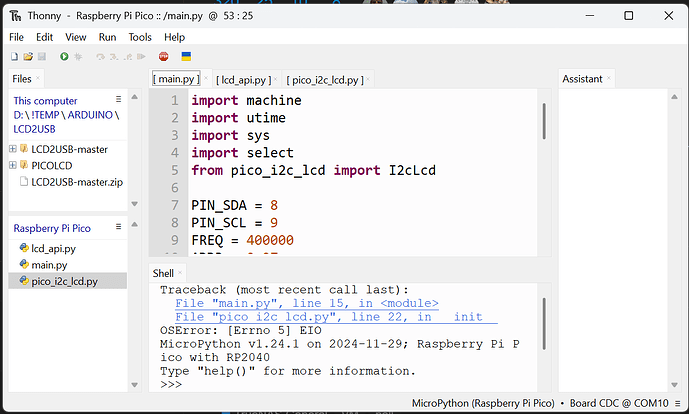Select the Shell panel tab
Screen dimensions: 689x414
(x=163, y=273)
